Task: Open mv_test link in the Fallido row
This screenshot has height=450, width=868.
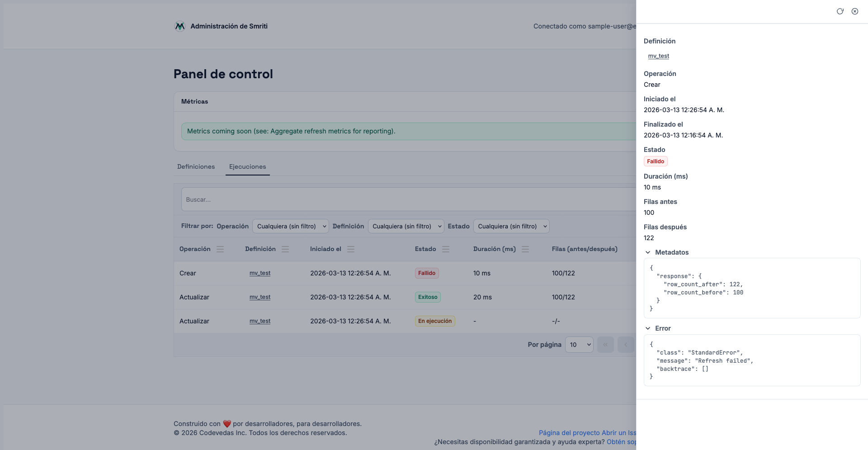Action: [x=260, y=273]
